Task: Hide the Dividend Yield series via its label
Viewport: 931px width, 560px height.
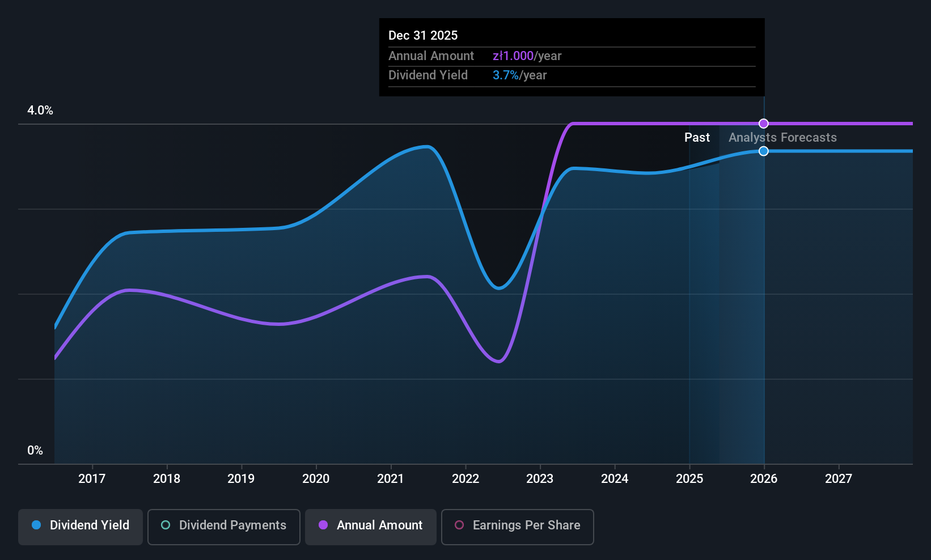Action: pos(90,525)
